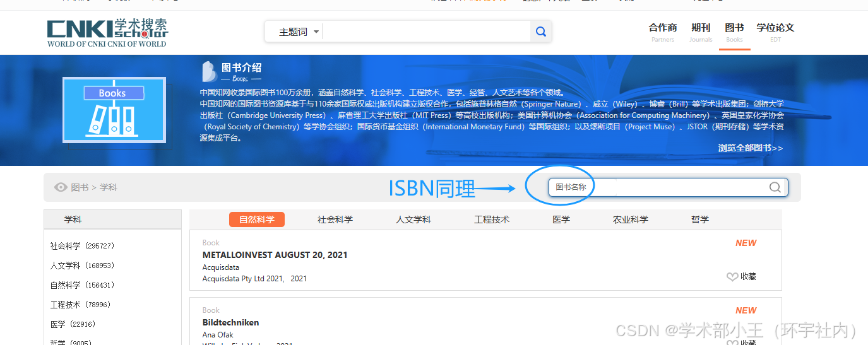The width and height of the screenshot is (868, 345).
Task: Open the 期刊 Journals menu
Action: tap(701, 32)
